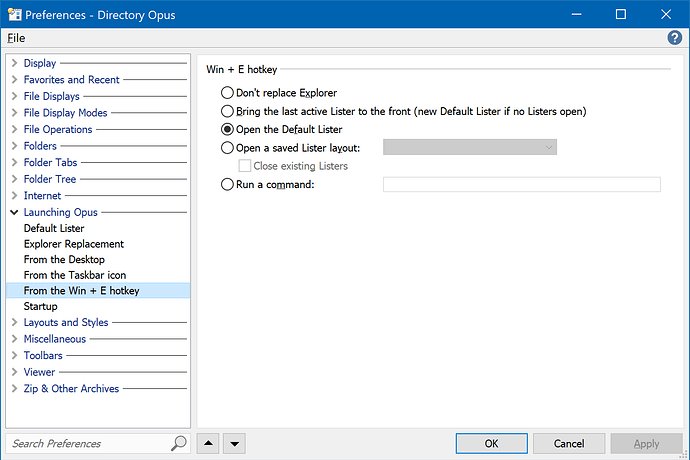690x460 pixels.
Task: Expand the Folder Tree category
Action: [15, 179]
